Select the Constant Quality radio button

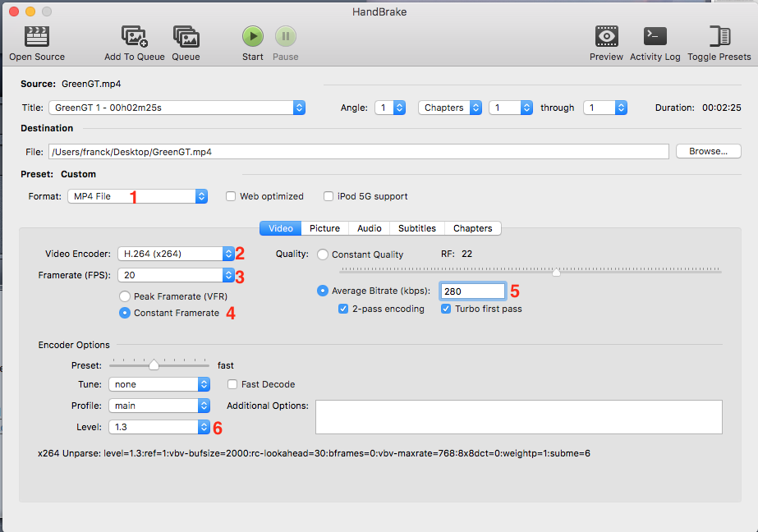point(323,255)
